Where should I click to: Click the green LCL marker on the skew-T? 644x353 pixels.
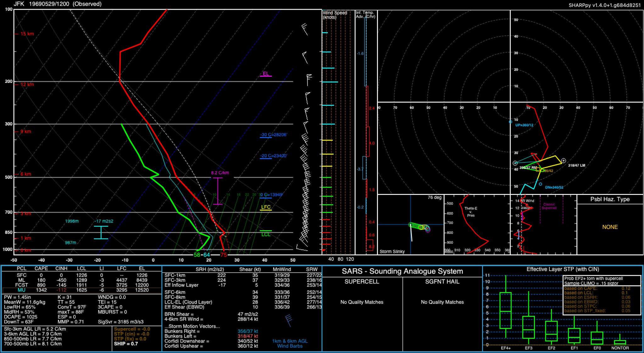pyautogui.click(x=266, y=233)
